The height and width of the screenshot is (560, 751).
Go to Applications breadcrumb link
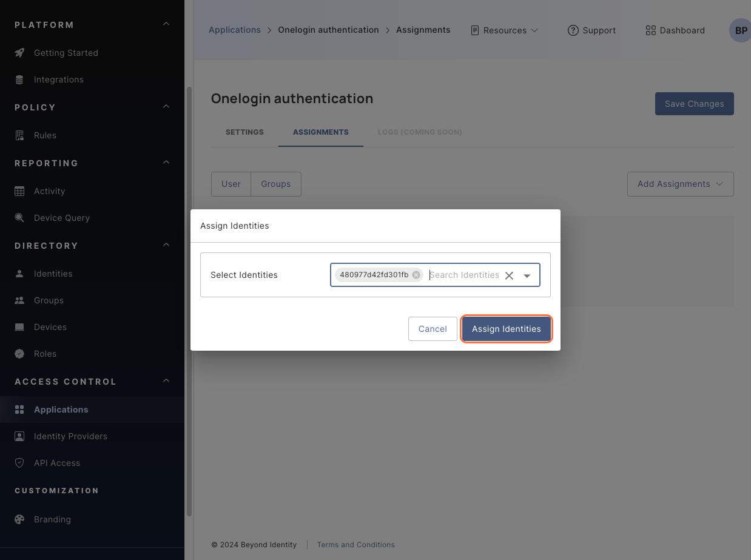pos(235,30)
